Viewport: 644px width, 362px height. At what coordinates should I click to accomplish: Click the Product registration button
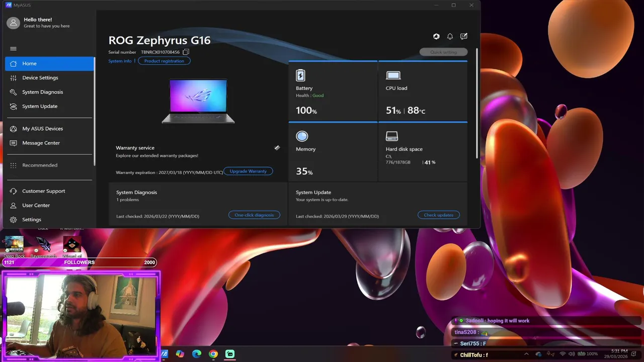(164, 61)
